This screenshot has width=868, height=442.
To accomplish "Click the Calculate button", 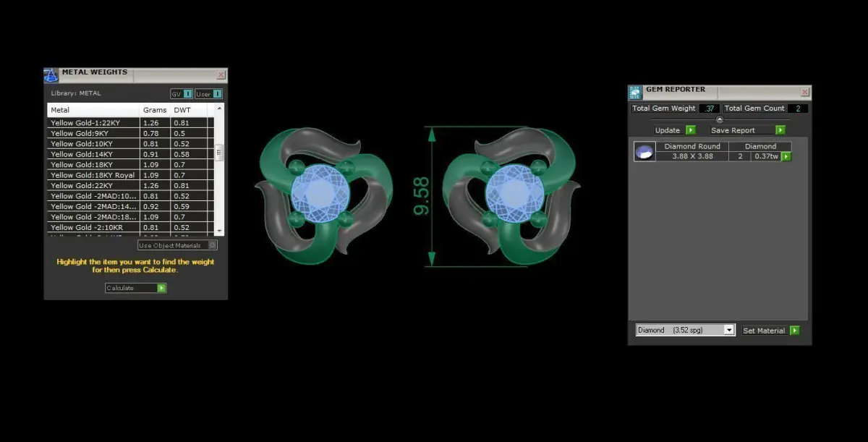I will 136,288.
